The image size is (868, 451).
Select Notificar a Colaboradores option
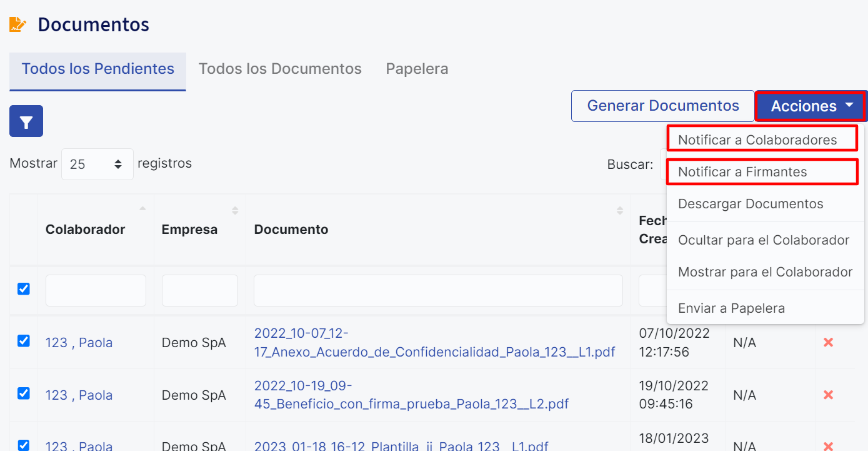757,140
